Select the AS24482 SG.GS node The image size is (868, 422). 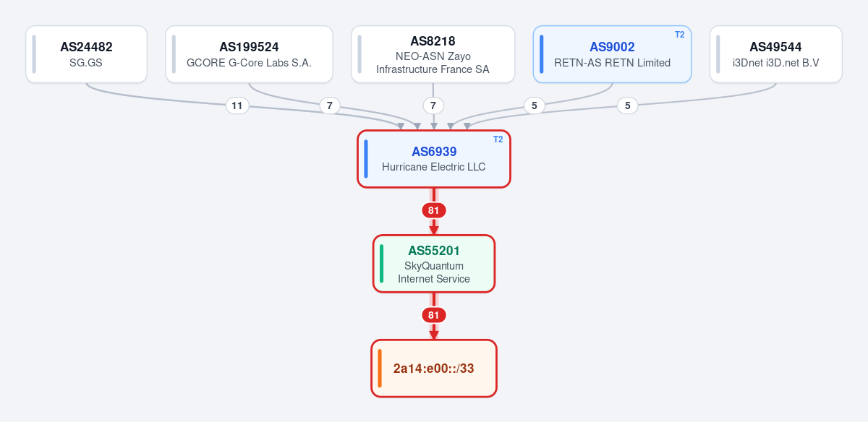click(x=86, y=54)
